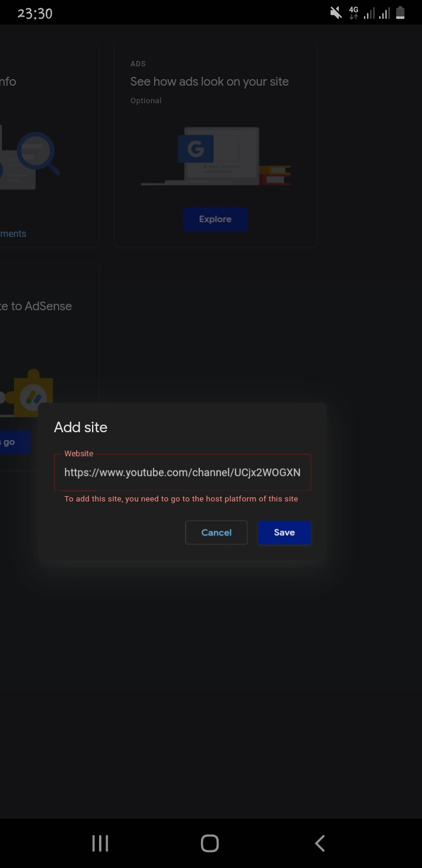
Task: Click the Explore button under ads card
Action: pos(215,219)
